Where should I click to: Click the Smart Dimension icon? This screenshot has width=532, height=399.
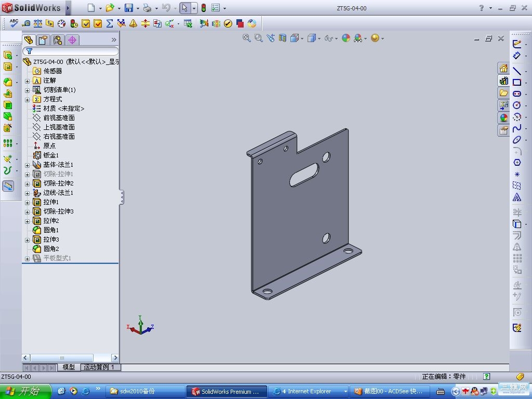[x=517, y=55]
